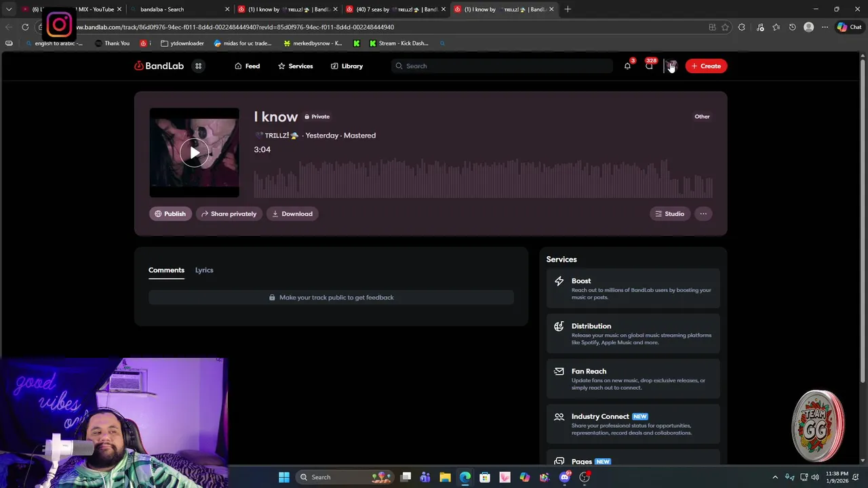Click the Boost lightning icon
Image resolution: width=868 pixels, height=488 pixels.
[x=559, y=281]
